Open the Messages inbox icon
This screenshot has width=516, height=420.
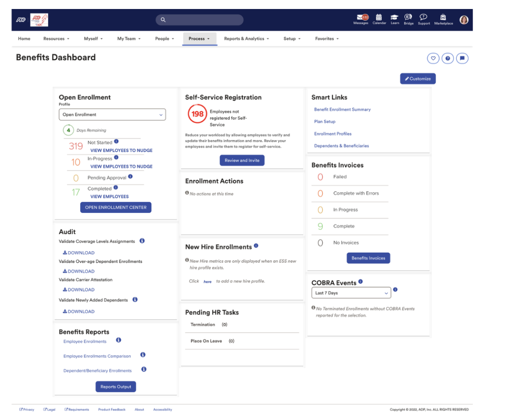coord(360,18)
